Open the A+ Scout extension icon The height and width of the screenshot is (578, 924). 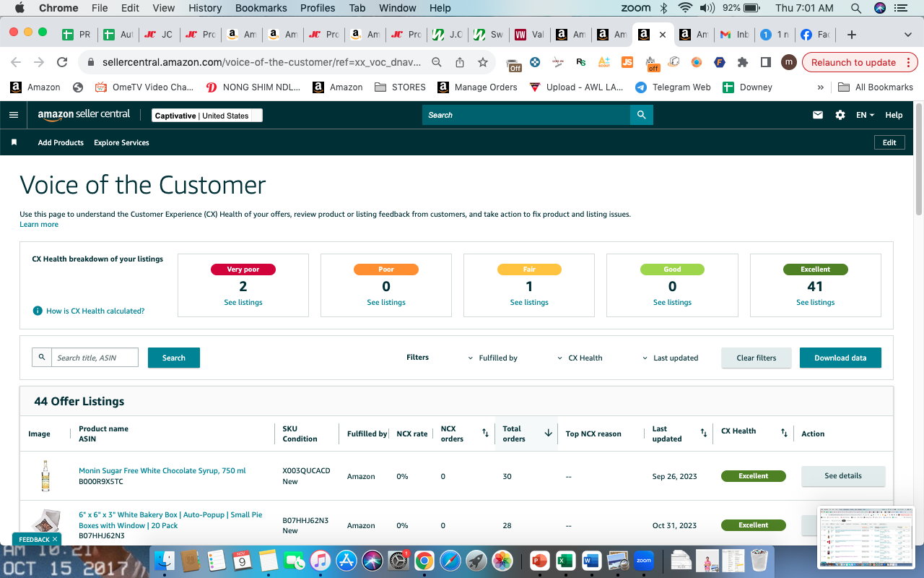pyautogui.click(x=603, y=62)
